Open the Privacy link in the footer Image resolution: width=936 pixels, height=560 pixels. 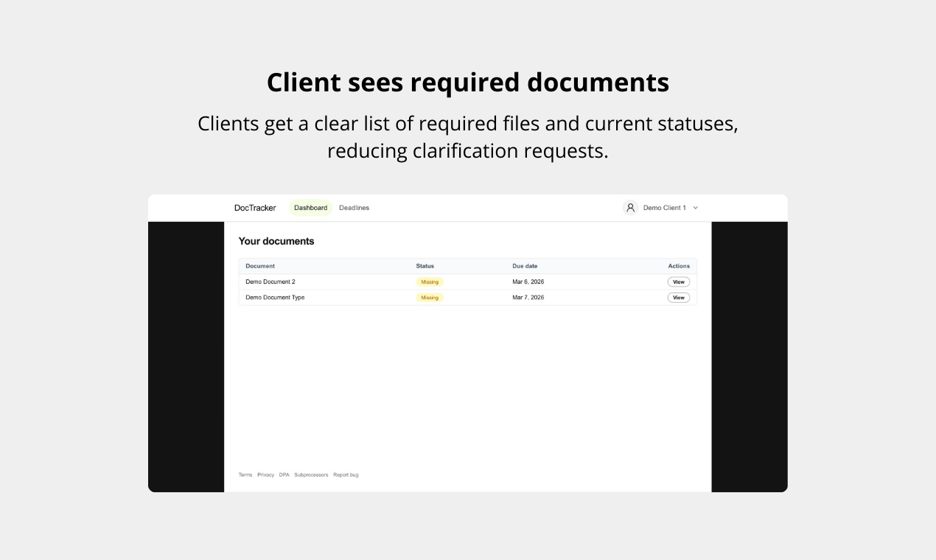(266, 475)
